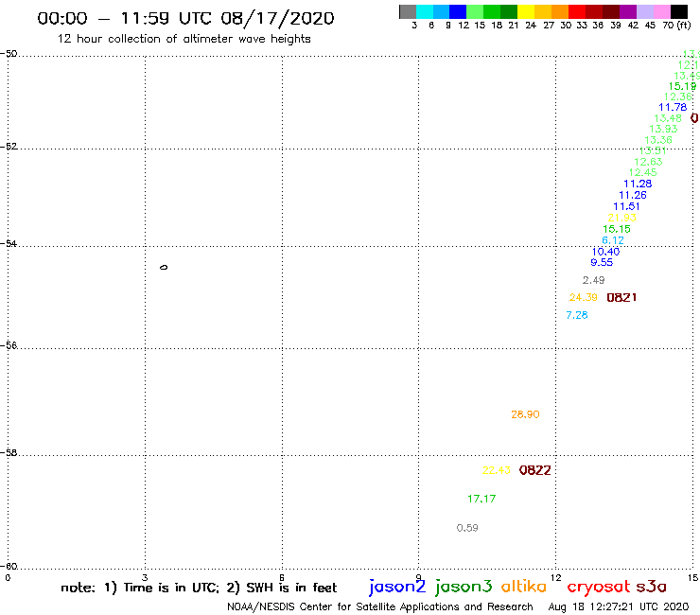Select wave height value 15.19

pyautogui.click(x=682, y=86)
